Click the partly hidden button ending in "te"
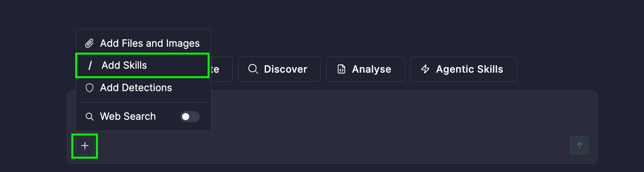The height and width of the screenshot is (172, 644). coord(222,69)
